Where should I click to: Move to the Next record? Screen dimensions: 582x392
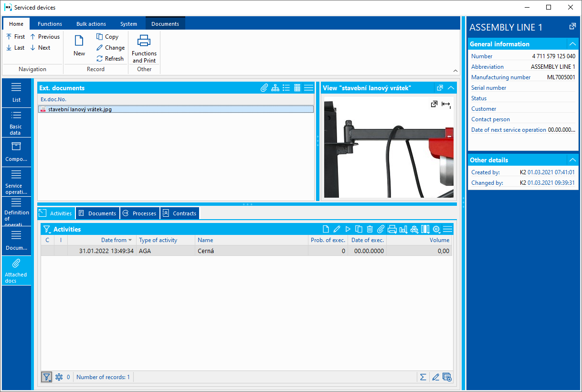[x=40, y=47]
